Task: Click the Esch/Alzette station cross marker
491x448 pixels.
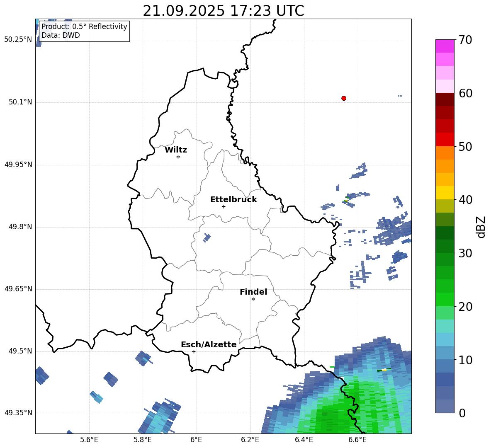Action: 194,351
